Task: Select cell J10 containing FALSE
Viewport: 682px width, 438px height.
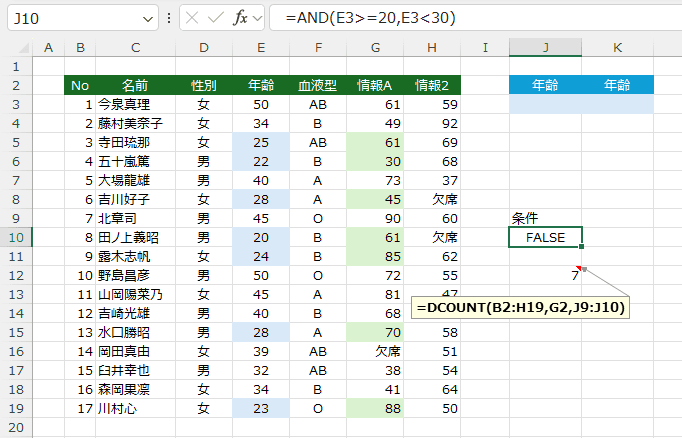Action: [x=545, y=237]
